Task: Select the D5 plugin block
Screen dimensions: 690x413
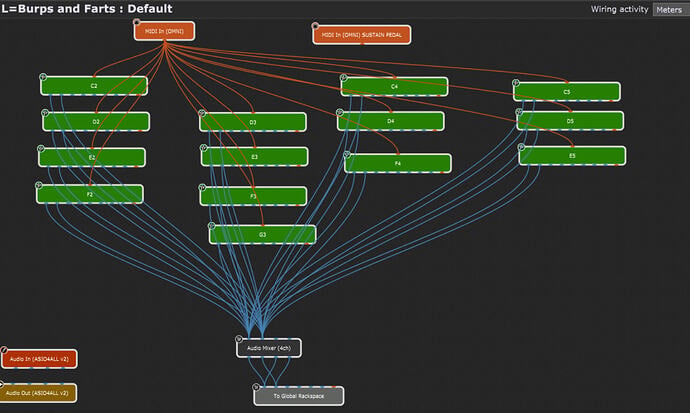Action: pos(570,121)
